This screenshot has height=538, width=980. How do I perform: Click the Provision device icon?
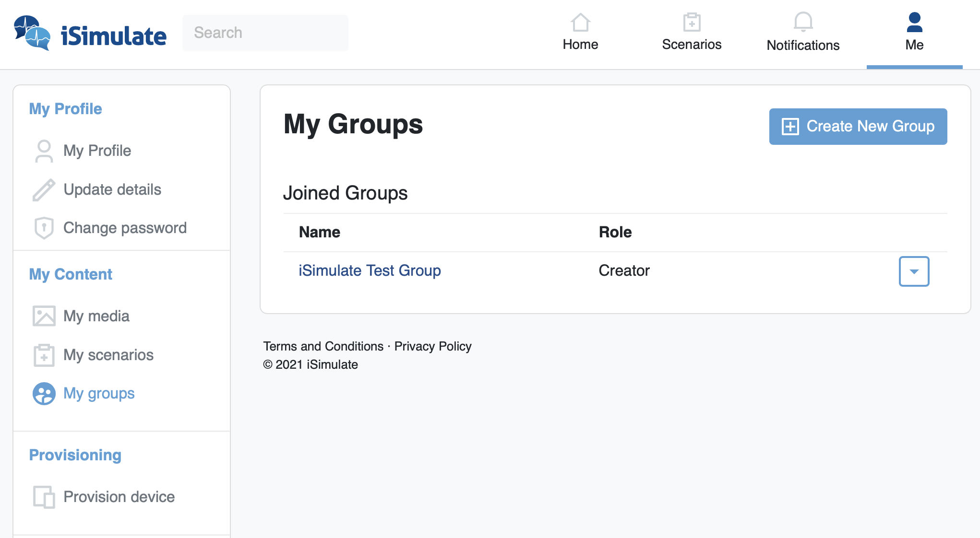tap(44, 497)
